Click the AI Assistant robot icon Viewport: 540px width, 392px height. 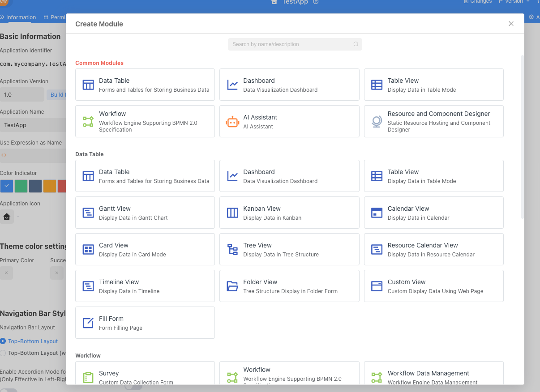coord(232,122)
